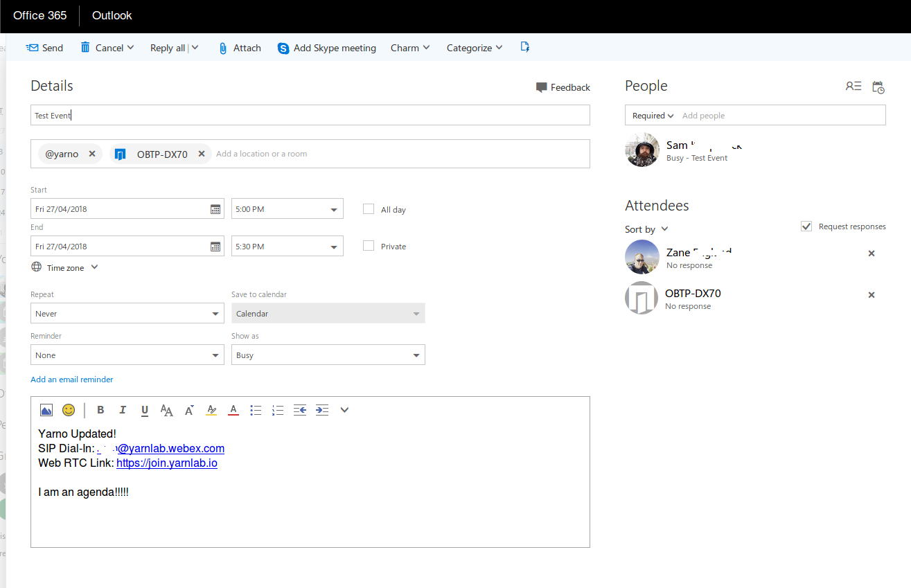This screenshot has height=588, width=911.
Task: Open the https://join.yarnlab.io link
Action: [167, 463]
